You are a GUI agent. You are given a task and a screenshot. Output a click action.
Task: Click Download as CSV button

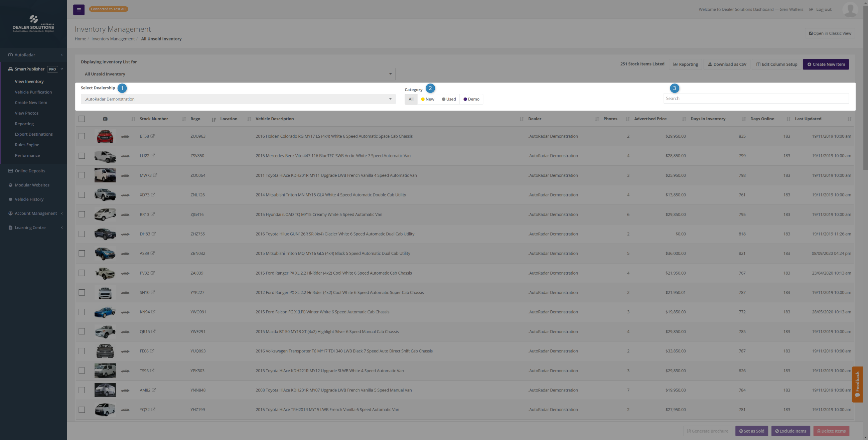point(727,64)
